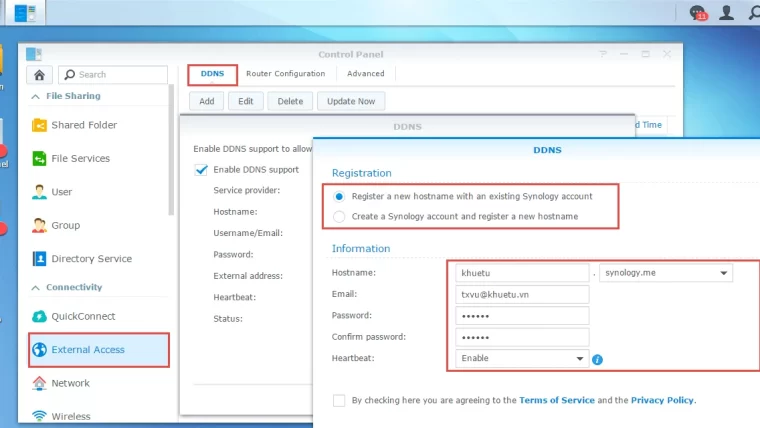760x428 pixels.
Task: Open the Heartbeat Enable dropdown
Action: tap(522, 358)
